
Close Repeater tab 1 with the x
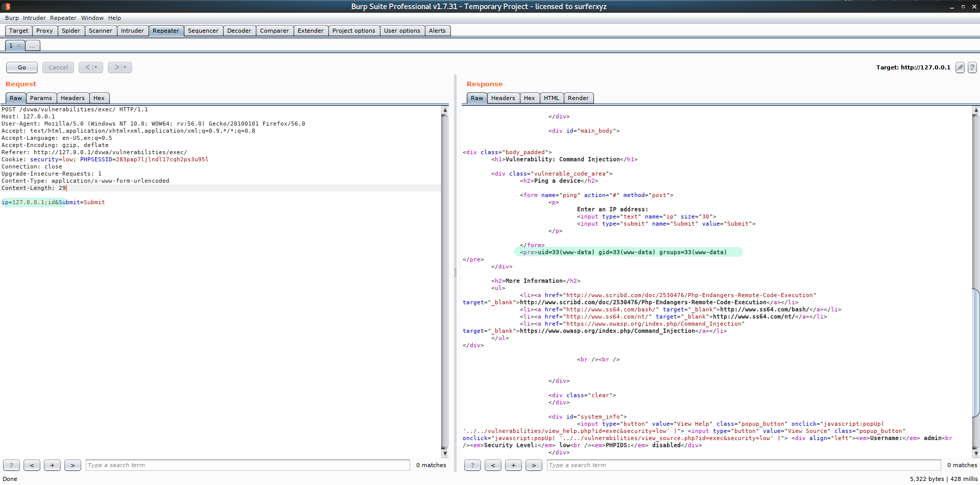pos(18,46)
